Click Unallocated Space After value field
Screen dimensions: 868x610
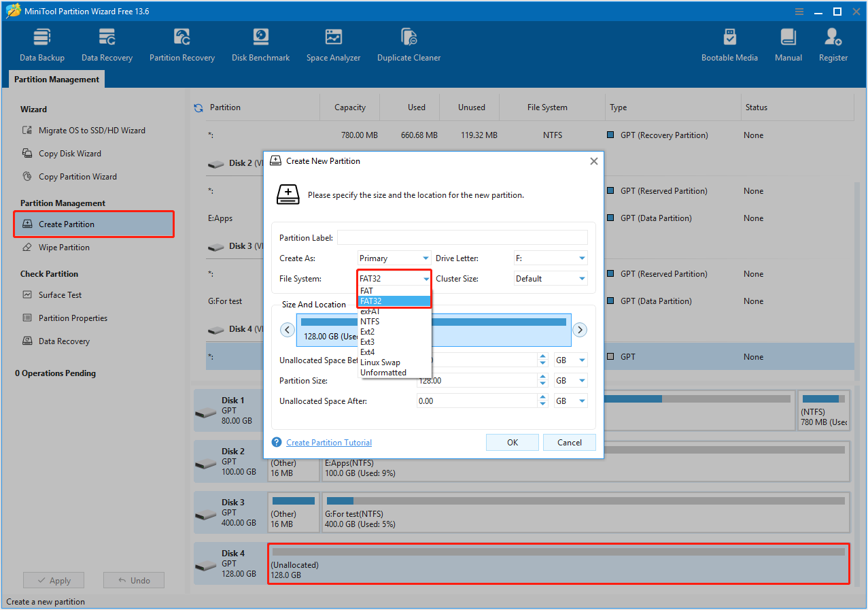476,401
